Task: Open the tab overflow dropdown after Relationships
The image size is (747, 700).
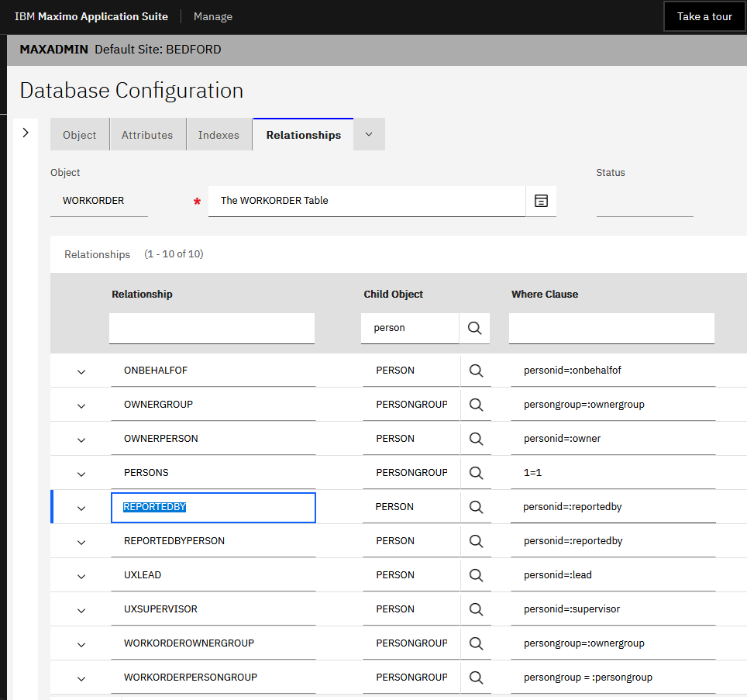Action: click(x=369, y=134)
